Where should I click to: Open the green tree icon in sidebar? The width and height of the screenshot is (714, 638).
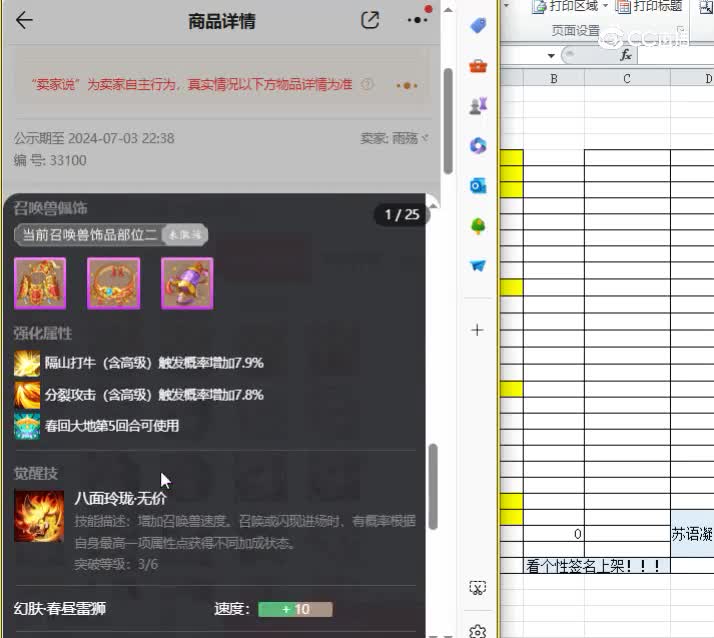[x=478, y=226]
